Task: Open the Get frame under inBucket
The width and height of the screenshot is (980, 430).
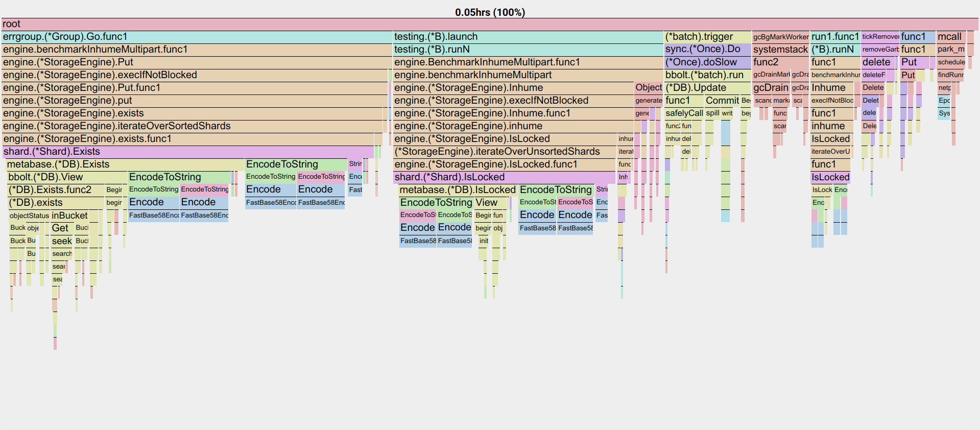Action: click(x=62, y=228)
